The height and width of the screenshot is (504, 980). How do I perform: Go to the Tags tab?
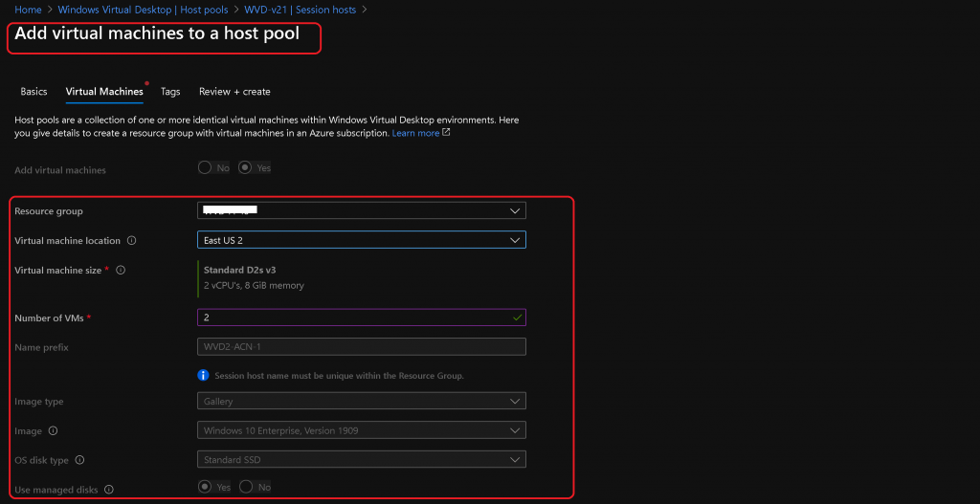tap(170, 92)
